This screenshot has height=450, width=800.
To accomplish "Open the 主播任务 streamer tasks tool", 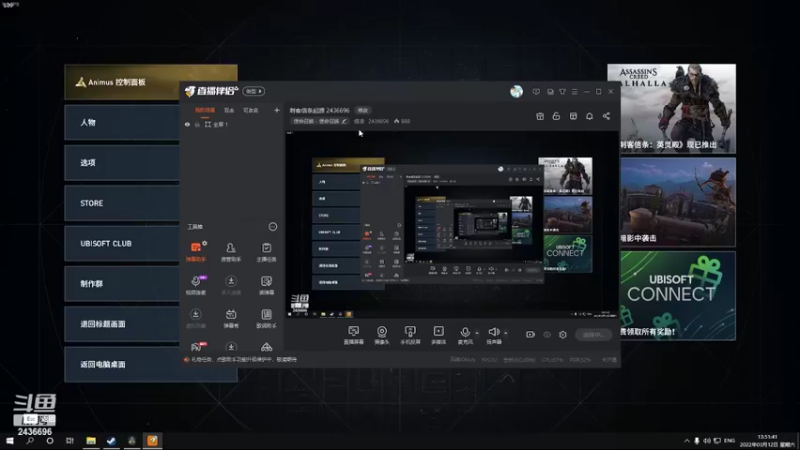I will [x=266, y=252].
